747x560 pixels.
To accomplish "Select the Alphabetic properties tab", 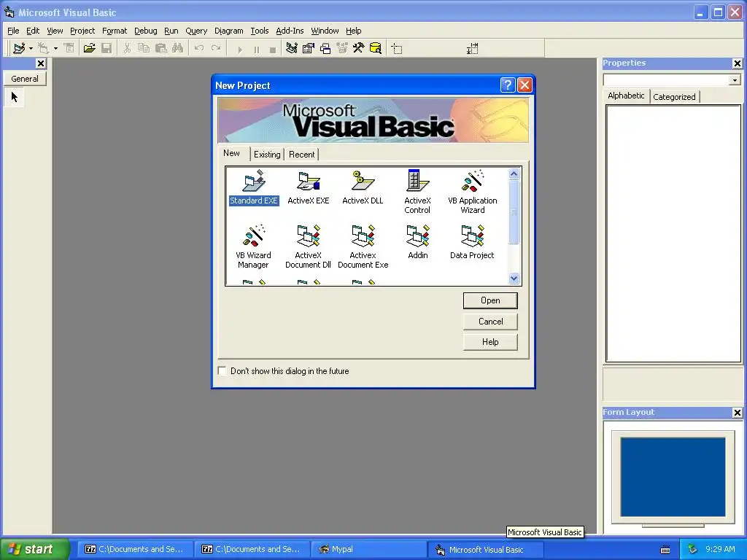I will click(x=625, y=96).
